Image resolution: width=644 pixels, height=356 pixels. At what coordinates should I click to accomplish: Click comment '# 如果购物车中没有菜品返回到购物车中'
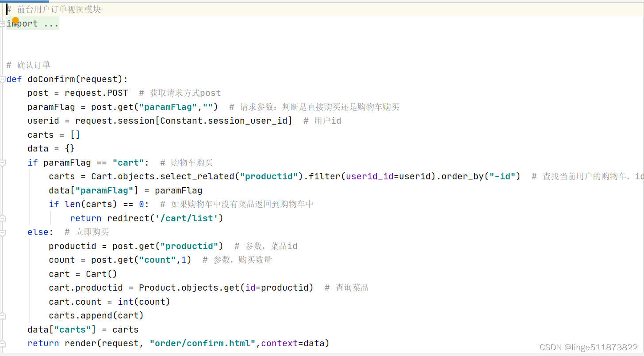click(237, 205)
